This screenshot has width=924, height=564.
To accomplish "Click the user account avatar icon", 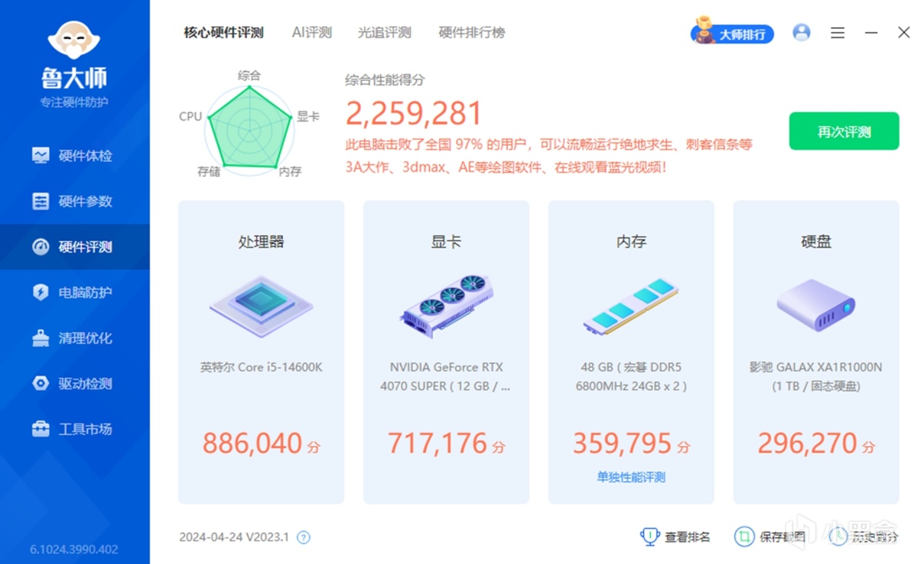I will tap(801, 32).
